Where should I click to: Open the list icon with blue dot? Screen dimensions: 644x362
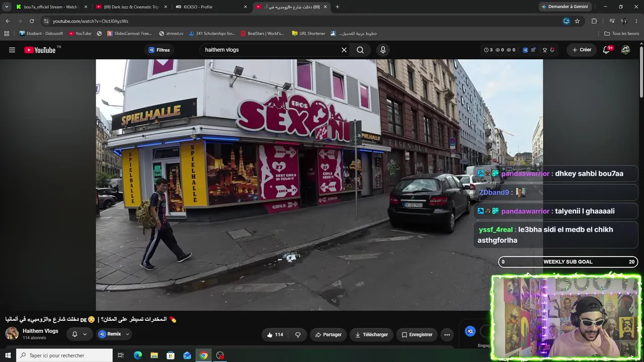point(533,50)
